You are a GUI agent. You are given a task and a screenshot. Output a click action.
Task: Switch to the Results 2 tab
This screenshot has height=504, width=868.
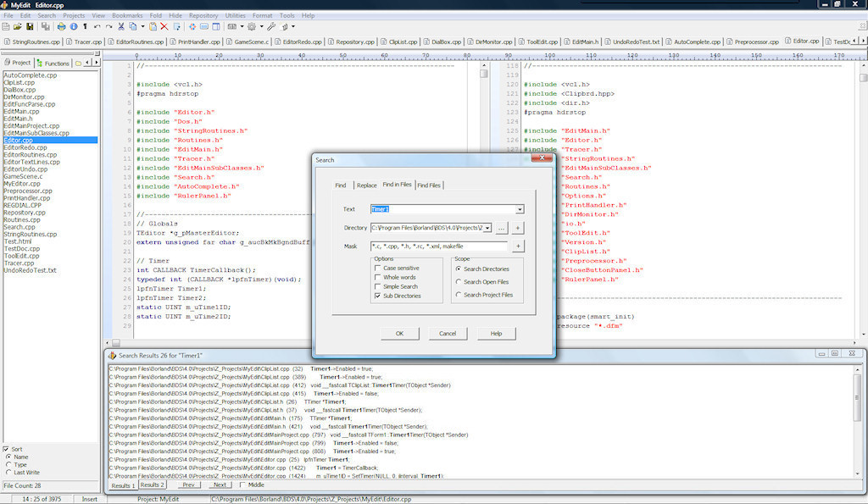[151, 485]
